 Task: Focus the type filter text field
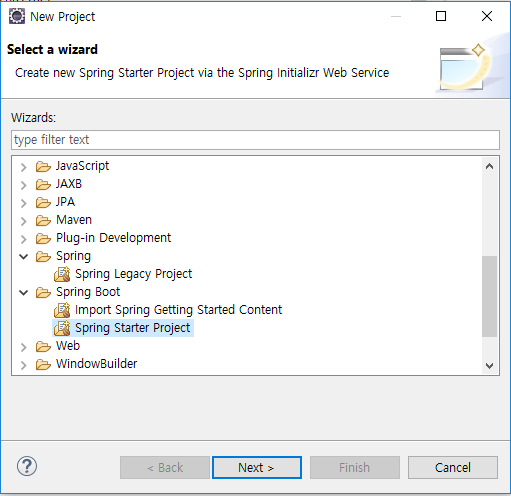click(255, 140)
